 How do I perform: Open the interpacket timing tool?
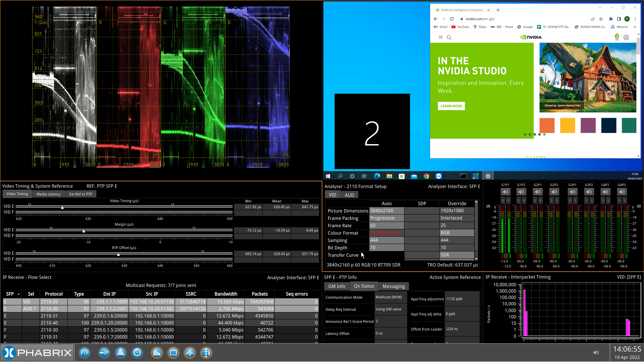coord(206,353)
